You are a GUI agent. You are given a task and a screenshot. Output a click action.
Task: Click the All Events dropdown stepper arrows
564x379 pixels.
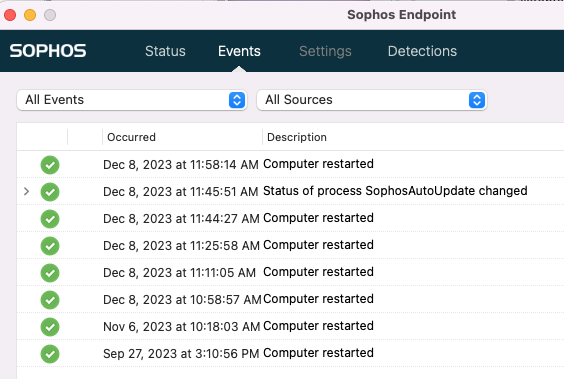[237, 100]
